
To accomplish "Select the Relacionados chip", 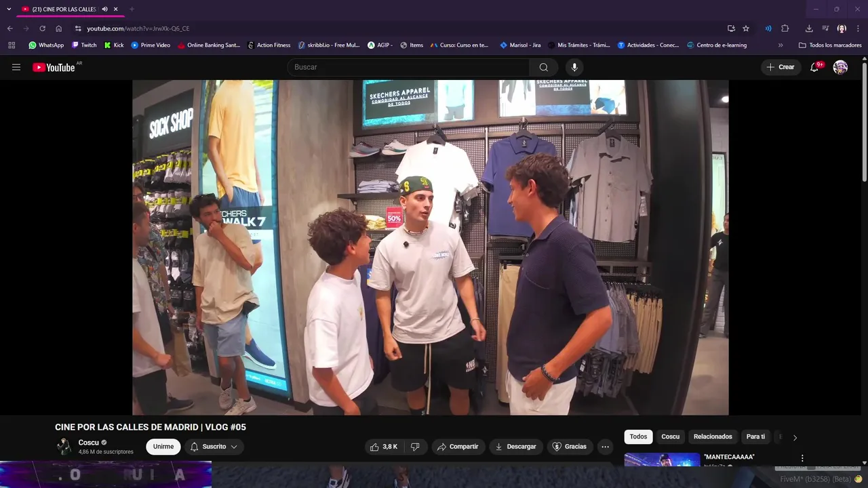I will (x=713, y=437).
